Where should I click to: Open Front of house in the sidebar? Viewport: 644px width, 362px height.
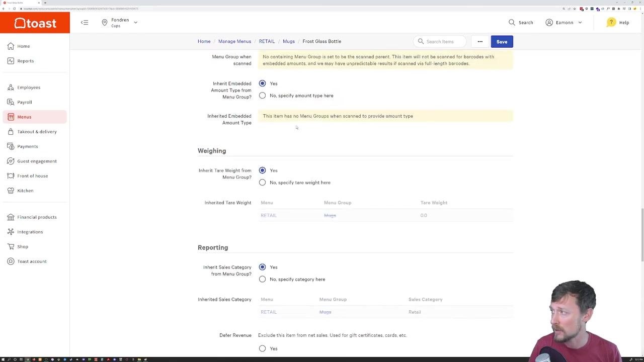point(35,176)
